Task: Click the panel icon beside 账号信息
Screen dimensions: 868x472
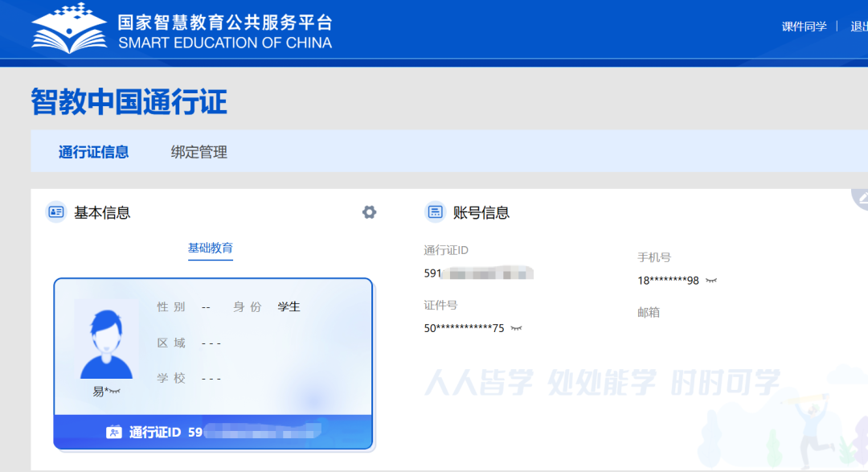Action: point(435,212)
